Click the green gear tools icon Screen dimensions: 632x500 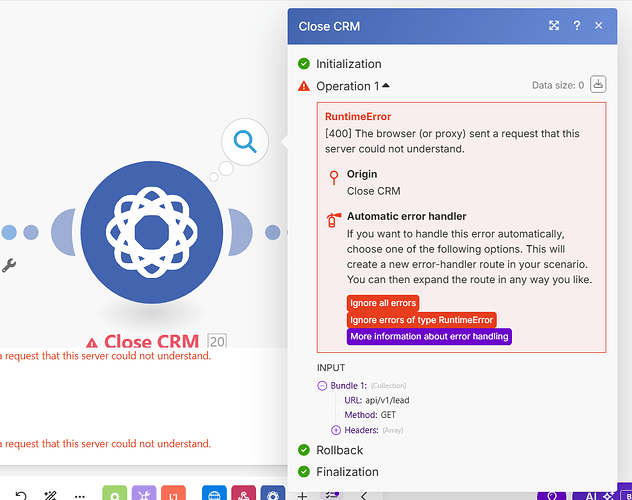point(114,493)
